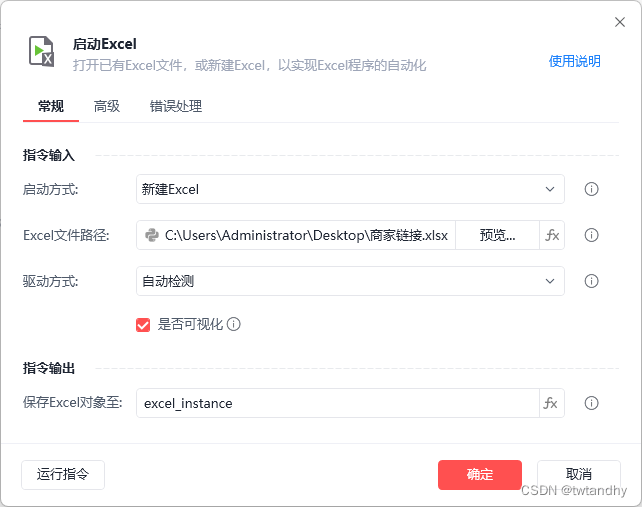Click the 运行指令 button
Image resolution: width=642 pixels, height=507 pixels.
pos(63,475)
